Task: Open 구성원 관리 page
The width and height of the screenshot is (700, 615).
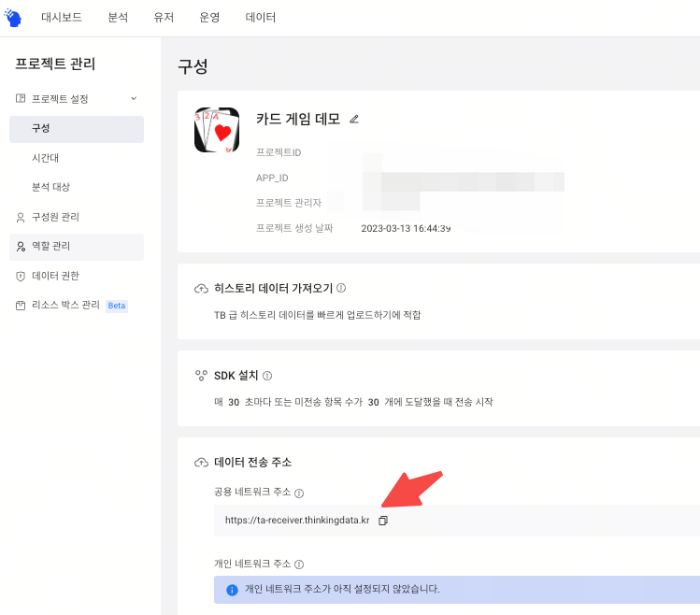Action: point(55,217)
